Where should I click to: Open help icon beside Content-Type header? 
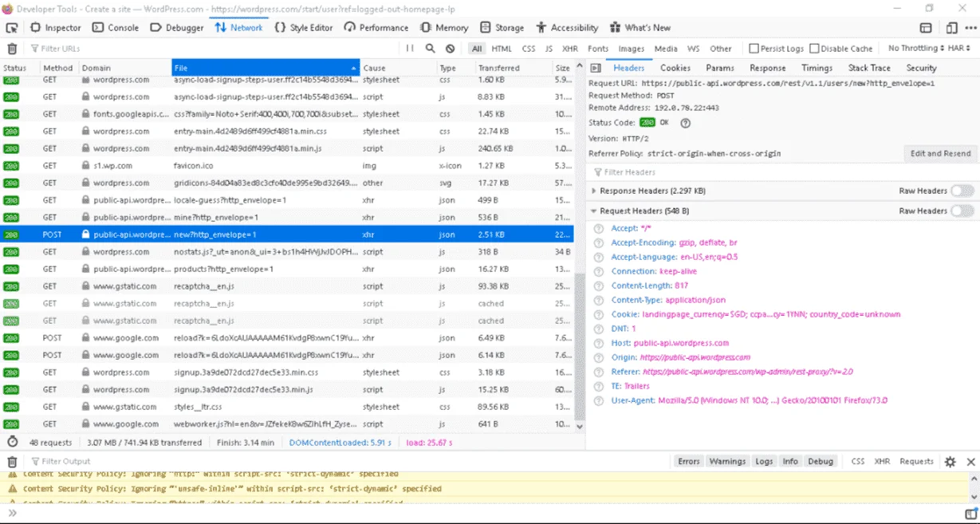click(599, 300)
